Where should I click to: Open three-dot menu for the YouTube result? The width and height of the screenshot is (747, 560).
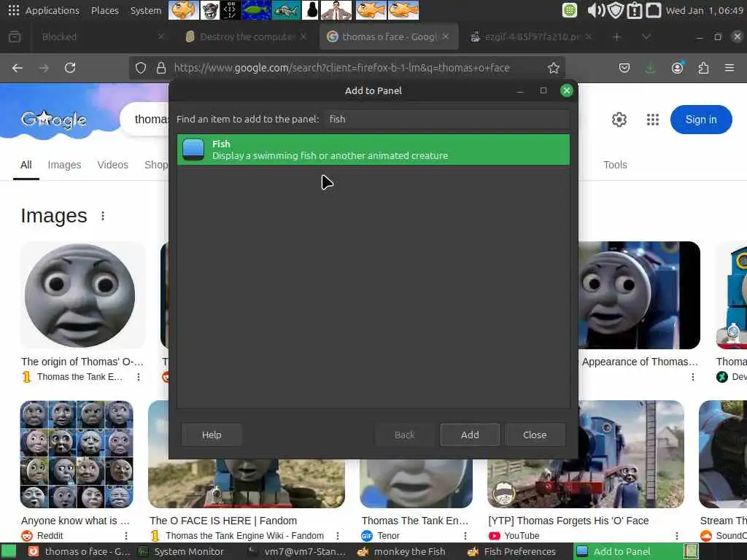(x=677, y=536)
